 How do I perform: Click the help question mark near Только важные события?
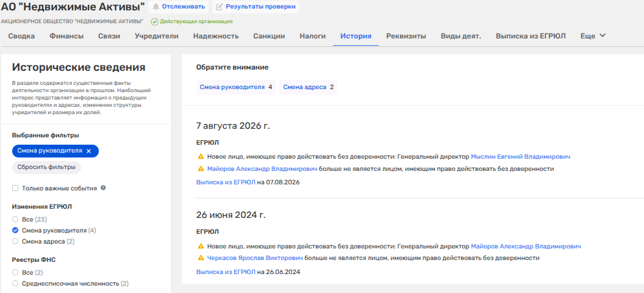coord(103,188)
